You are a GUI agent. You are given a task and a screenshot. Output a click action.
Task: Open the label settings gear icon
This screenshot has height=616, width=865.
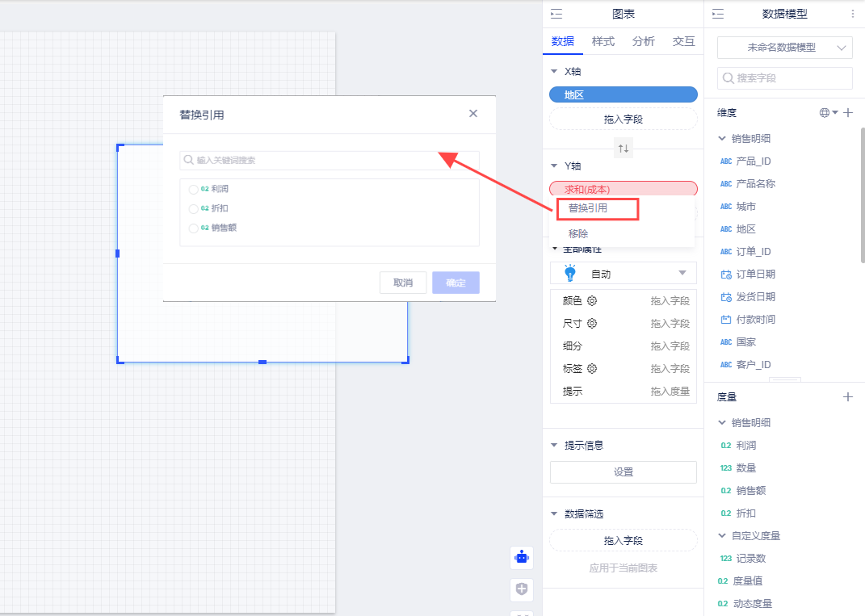(x=592, y=369)
